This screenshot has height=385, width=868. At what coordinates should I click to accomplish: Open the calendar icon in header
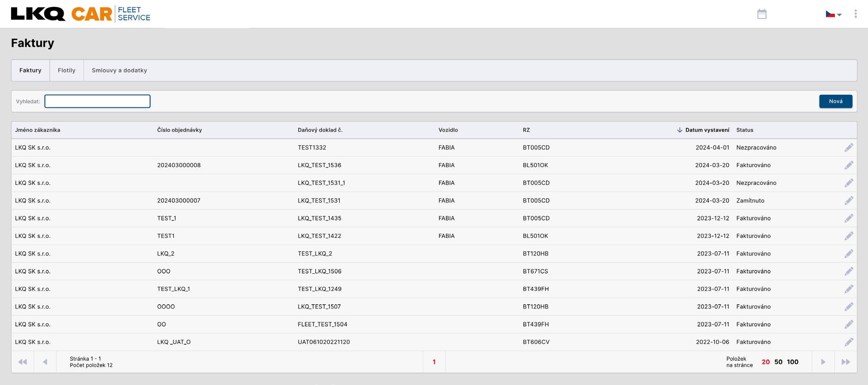coord(761,14)
